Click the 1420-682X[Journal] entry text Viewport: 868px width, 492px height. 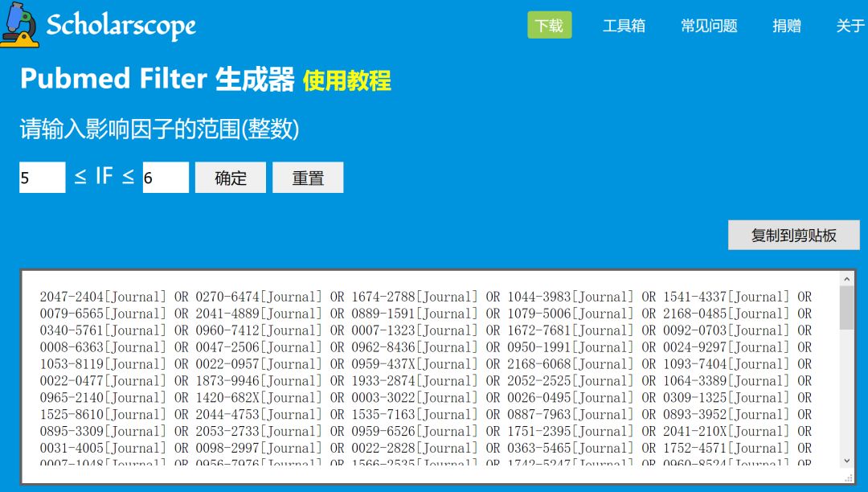(259, 397)
